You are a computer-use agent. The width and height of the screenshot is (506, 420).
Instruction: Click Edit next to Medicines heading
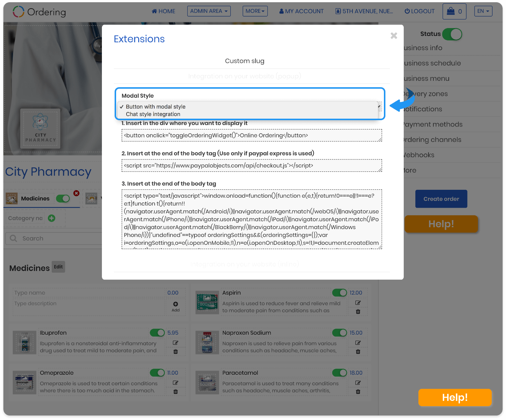pos(58,267)
